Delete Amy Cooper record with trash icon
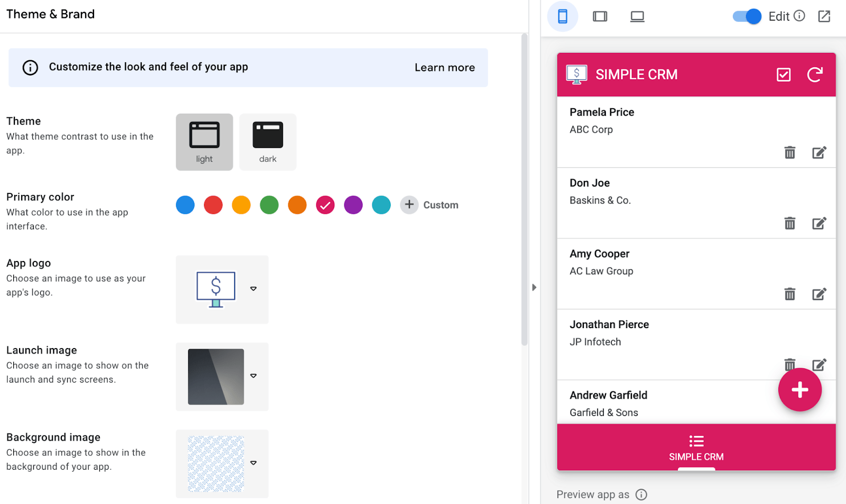This screenshot has width=846, height=504. (789, 294)
